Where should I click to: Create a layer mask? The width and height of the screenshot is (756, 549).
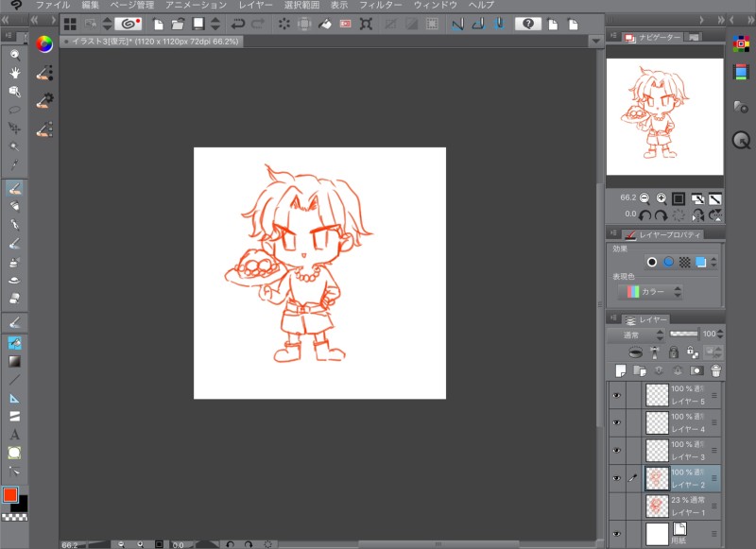tap(696, 370)
